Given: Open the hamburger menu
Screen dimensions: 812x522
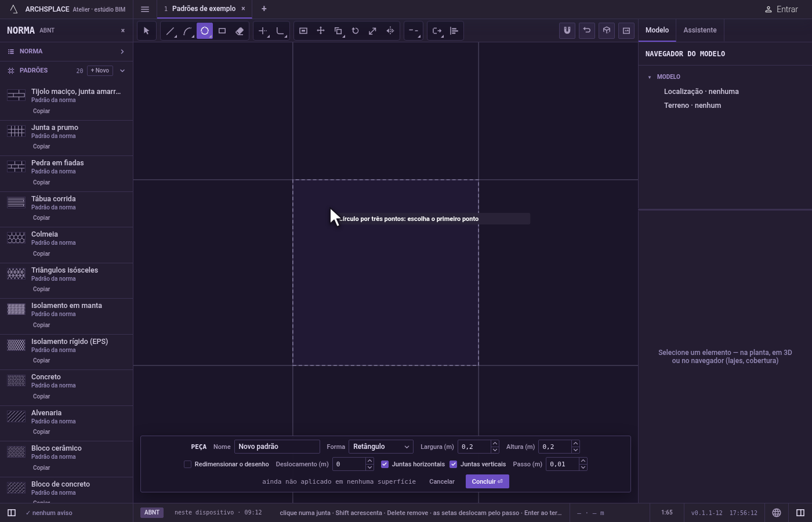Looking at the screenshot, I should coord(145,9).
